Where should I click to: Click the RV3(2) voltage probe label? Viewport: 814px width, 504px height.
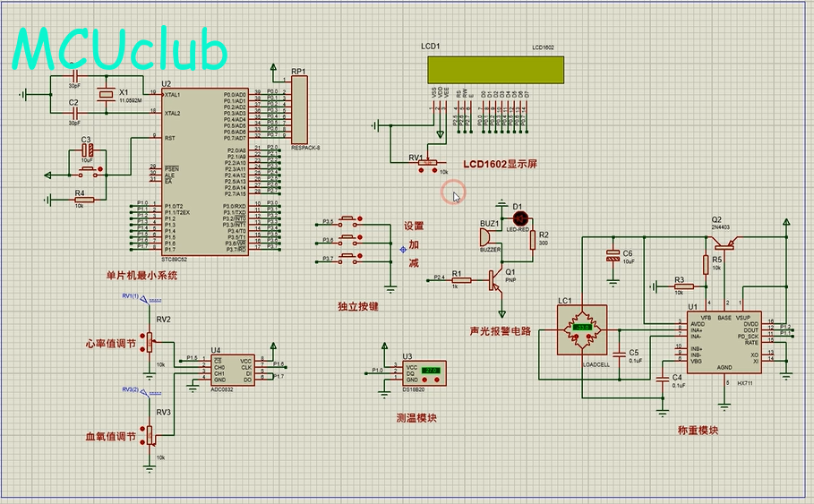pos(131,389)
